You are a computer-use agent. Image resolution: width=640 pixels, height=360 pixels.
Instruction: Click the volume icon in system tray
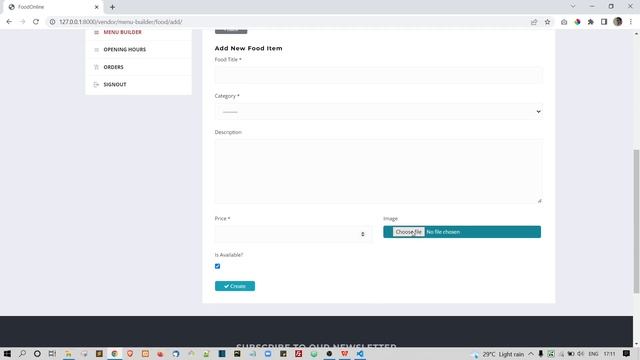click(x=580, y=354)
